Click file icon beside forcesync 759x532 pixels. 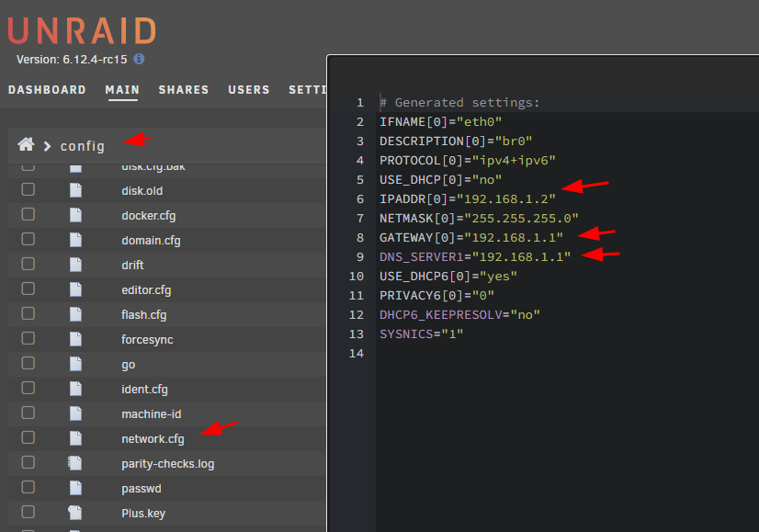75,339
